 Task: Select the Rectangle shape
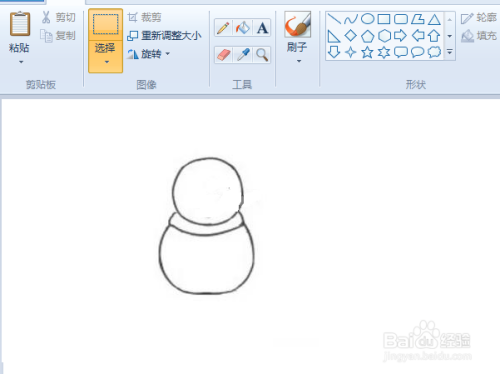pos(384,19)
